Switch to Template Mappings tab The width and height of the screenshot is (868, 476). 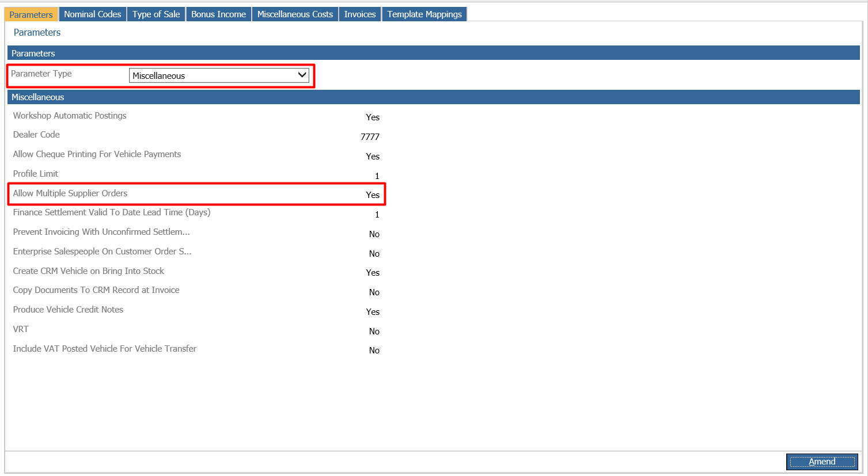pos(424,14)
